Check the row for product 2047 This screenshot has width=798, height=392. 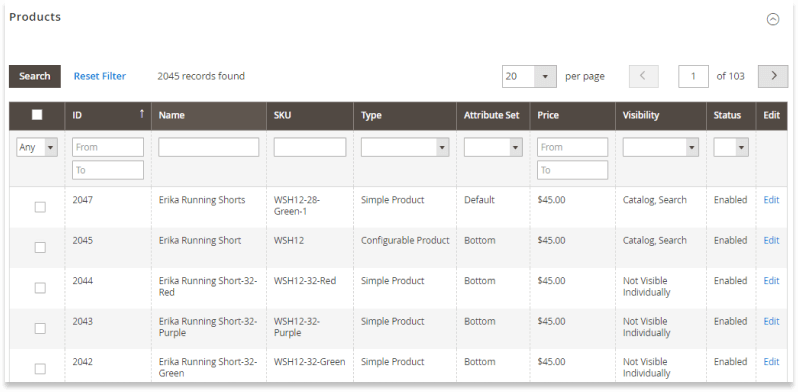tap(40, 207)
